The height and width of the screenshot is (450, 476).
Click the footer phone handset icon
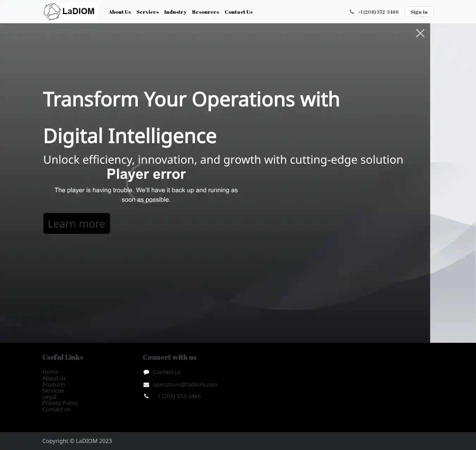(146, 396)
